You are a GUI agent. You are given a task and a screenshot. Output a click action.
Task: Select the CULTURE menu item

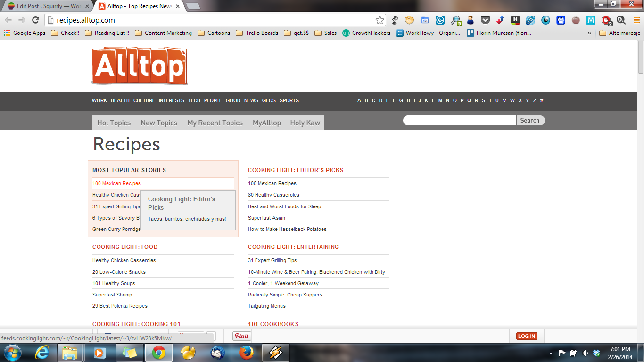click(144, 100)
